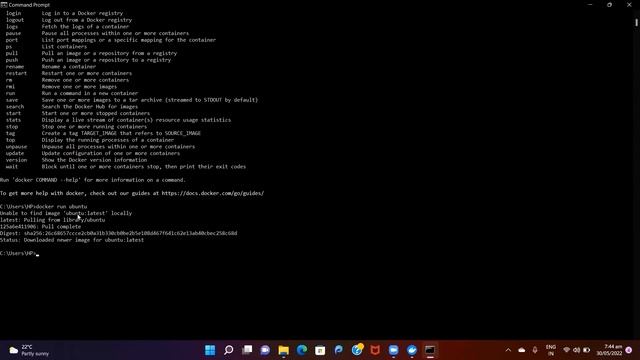Open the Windows Start menu

tap(210, 350)
